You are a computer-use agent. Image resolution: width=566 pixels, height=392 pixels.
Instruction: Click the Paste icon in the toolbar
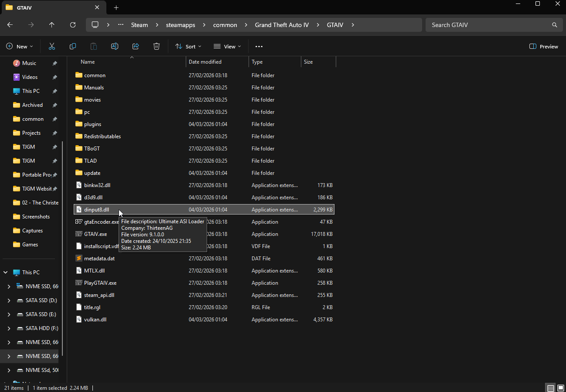[x=93, y=46]
